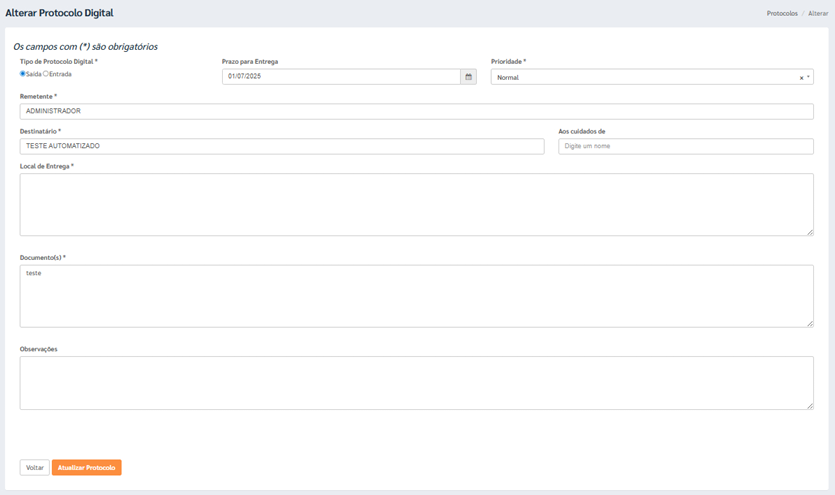The height and width of the screenshot is (495, 835).
Task: Focus the Aos cuidados de field
Action: pos(685,146)
